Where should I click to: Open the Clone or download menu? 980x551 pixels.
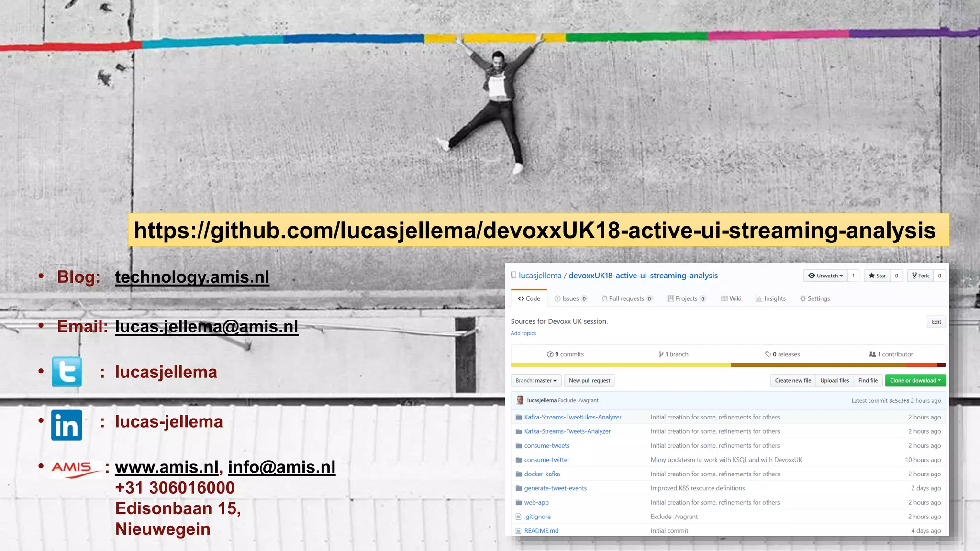click(x=915, y=381)
